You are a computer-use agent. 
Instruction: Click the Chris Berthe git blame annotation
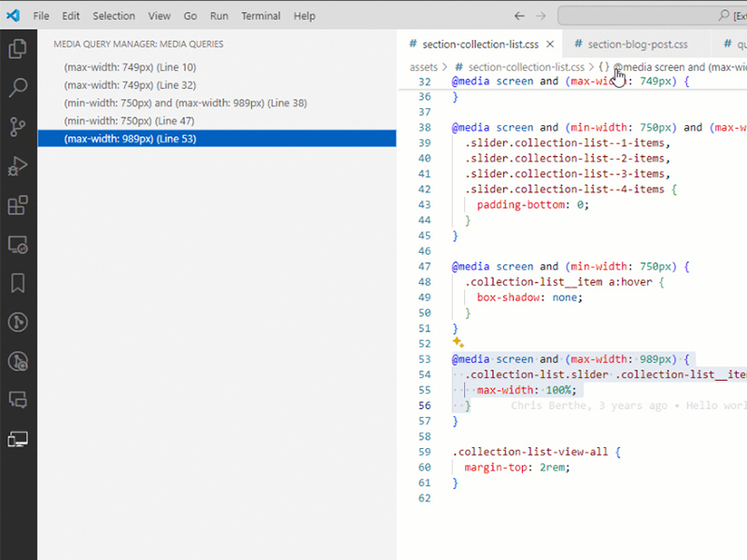point(628,405)
